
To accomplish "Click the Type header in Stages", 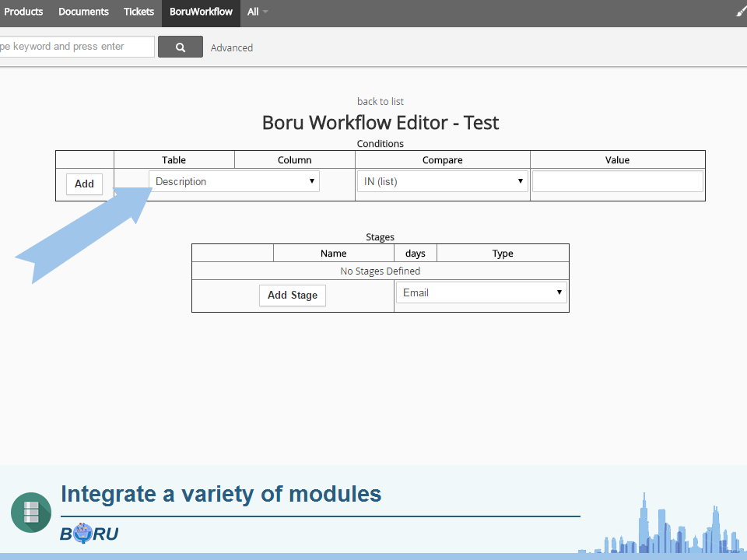I will coord(503,254).
